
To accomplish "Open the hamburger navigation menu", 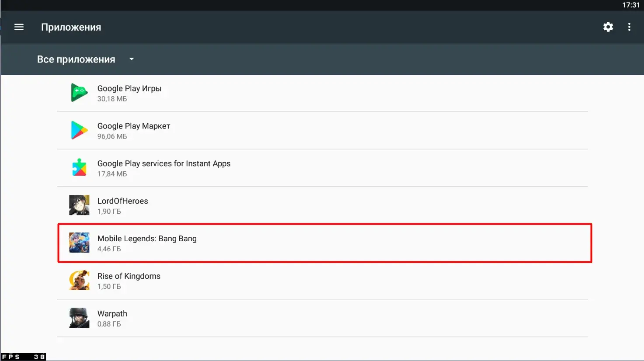I will (19, 27).
